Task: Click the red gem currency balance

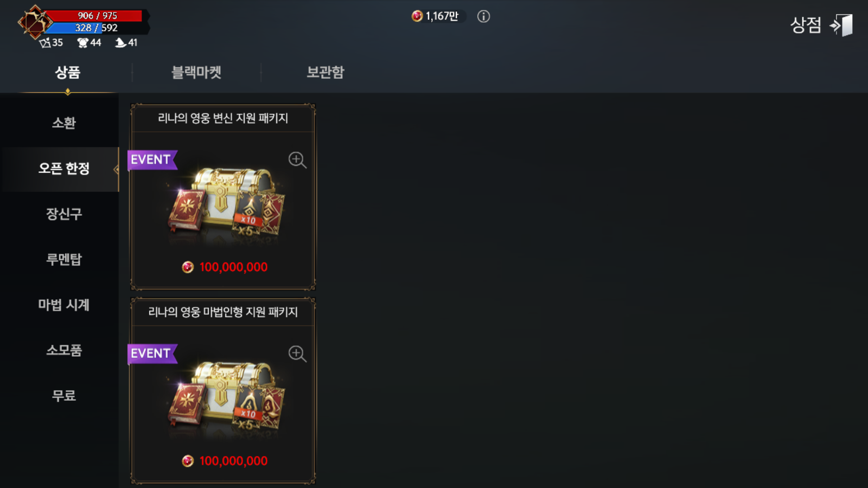Action: point(435,16)
